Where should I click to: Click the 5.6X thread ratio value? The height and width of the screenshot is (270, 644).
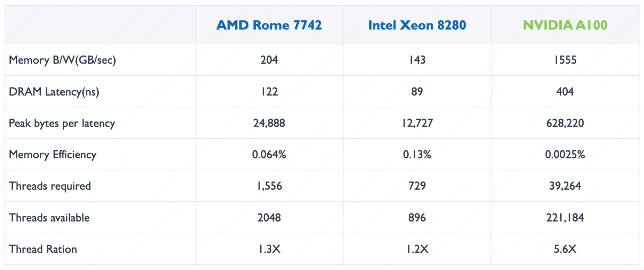[x=565, y=249]
